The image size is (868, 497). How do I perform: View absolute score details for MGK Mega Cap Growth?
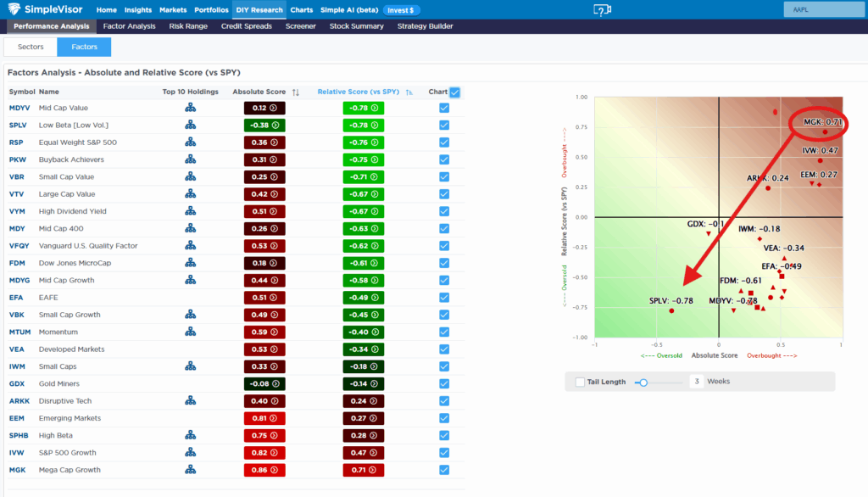[264, 470]
